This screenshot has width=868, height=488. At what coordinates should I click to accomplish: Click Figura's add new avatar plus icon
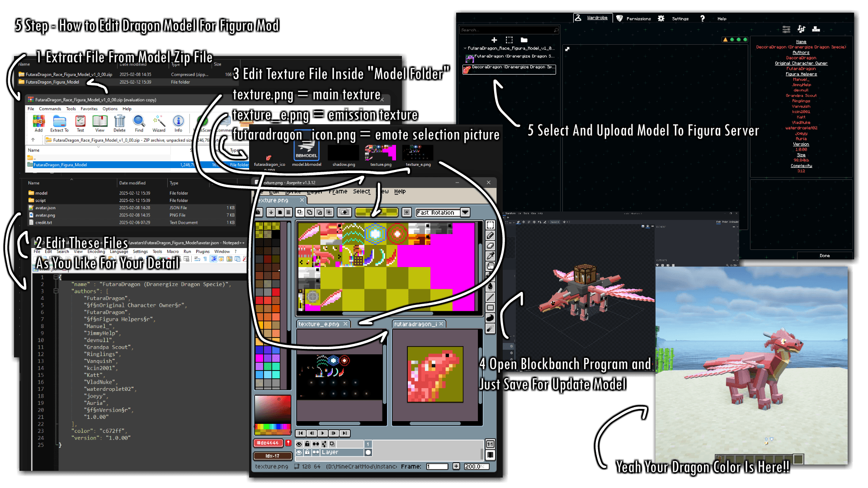[494, 40]
